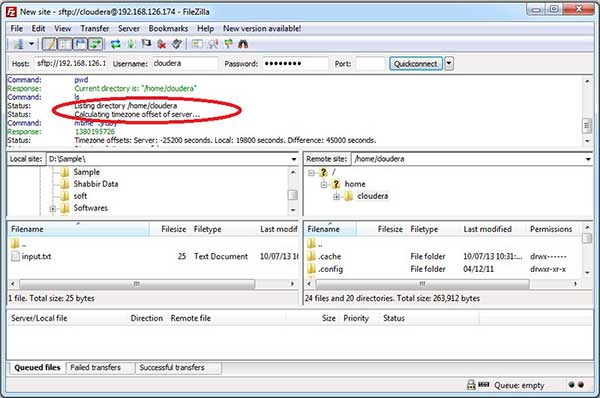Open the remote parent directory .. entry
Screen dimensions: 600x398
(315, 244)
